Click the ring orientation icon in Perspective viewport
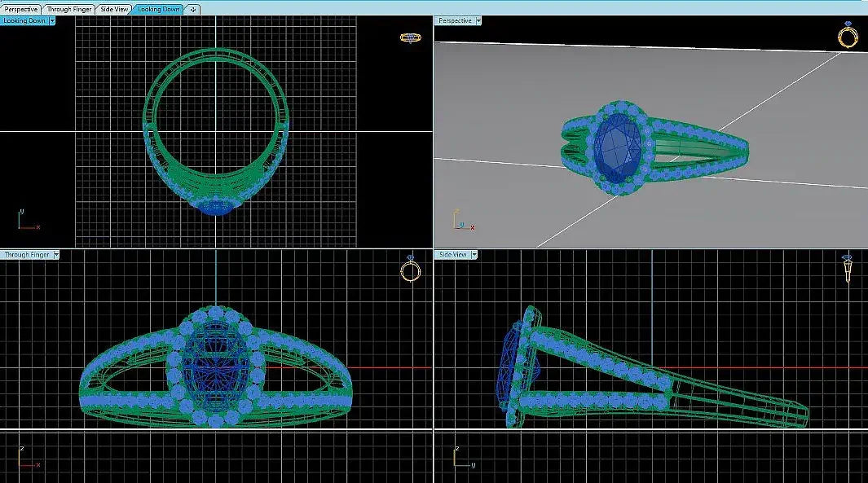 click(848, 36)
